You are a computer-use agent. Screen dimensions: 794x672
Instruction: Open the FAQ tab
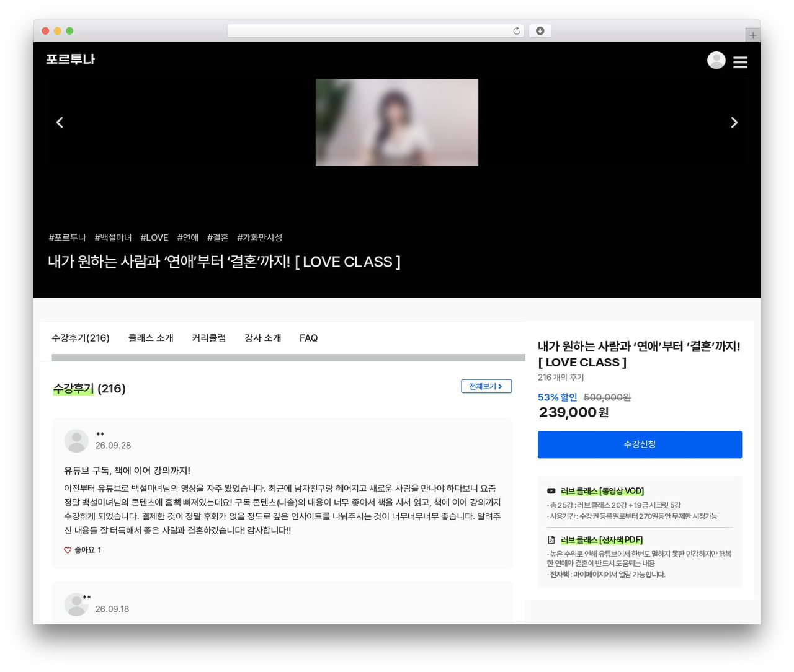308,338
